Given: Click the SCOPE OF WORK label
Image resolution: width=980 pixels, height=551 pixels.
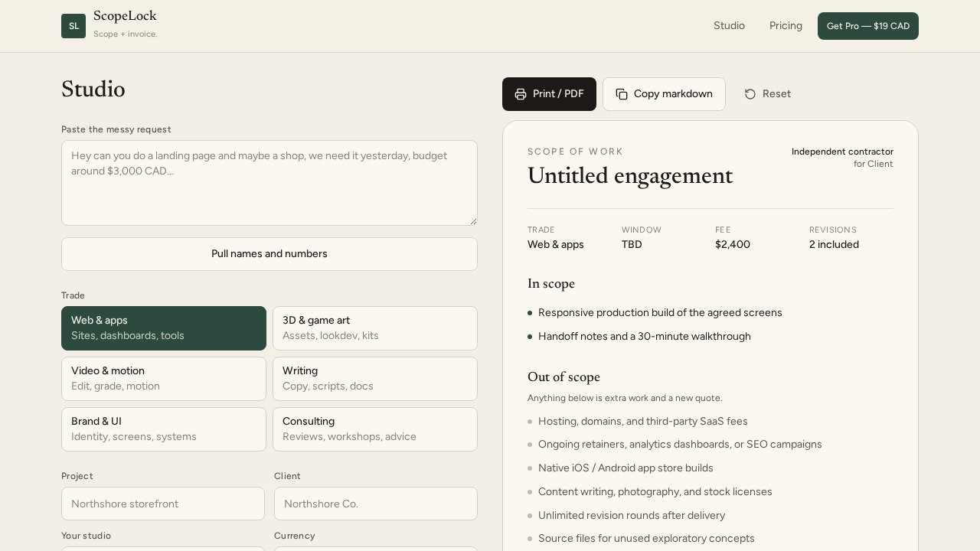Looking at the screenshot, I should click(x=576, y=152).
